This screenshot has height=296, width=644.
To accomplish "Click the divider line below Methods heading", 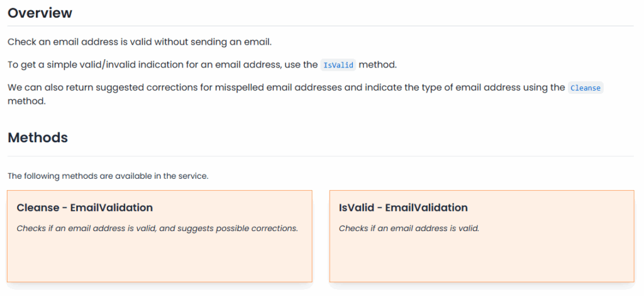I will tap(321, 156).
